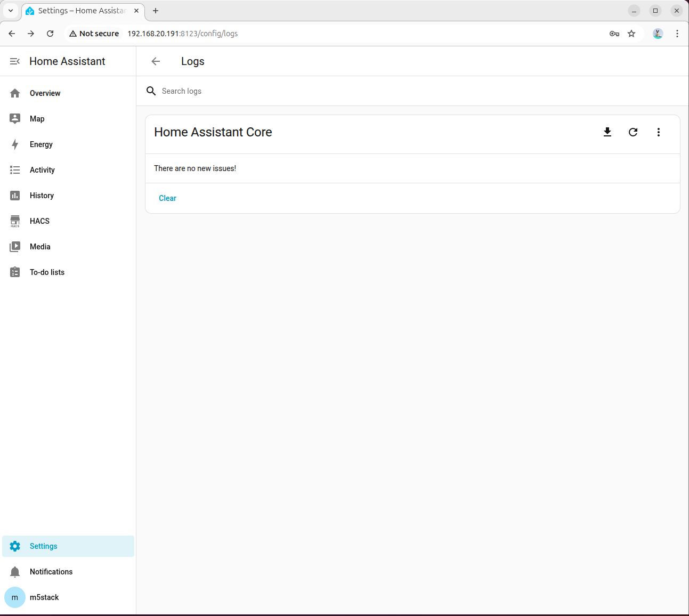Expand the browser tab search dropdown
The width and height of the screenshot is (689, 616).
coord(11,11)
